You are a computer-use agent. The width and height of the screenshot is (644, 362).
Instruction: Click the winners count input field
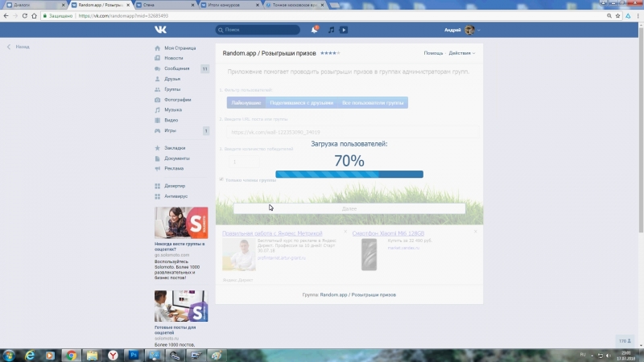click(244, 162)
